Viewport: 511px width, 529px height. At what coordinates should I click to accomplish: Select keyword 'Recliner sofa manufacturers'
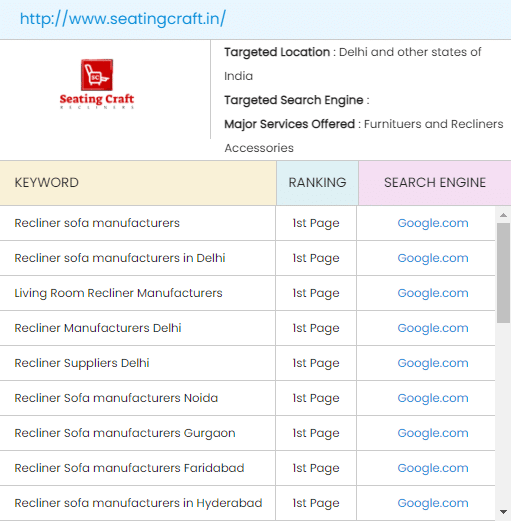tap(97, 223)
